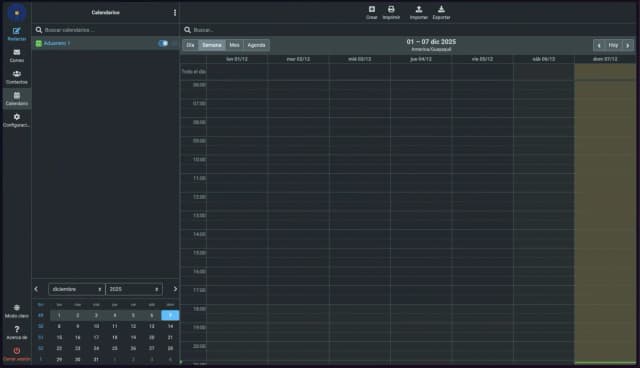Click week number 50 in mini calendar
The width and height of the screenshot is (640, 368).
pyautogui.click(x=40, y=326)
